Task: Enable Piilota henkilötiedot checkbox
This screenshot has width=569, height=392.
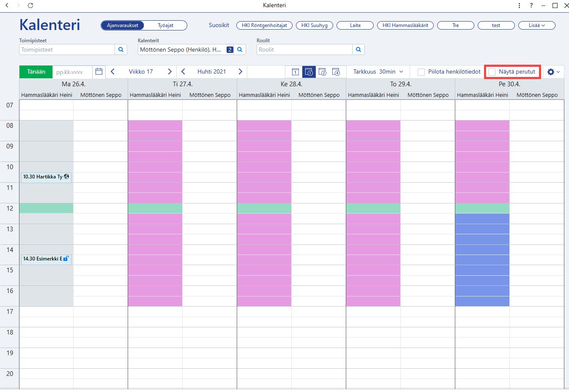Action: tap(421, 72)
